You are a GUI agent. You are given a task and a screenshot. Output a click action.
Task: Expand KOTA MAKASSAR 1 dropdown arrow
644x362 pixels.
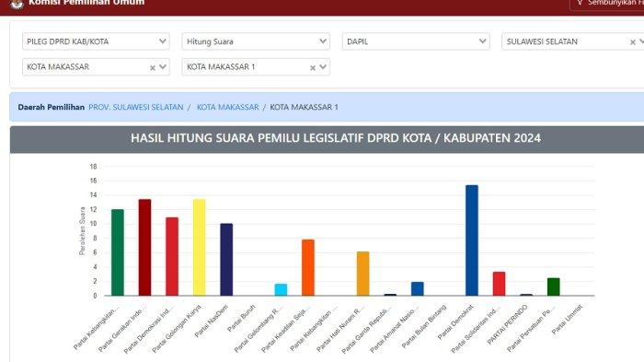(x=323, y=66)
